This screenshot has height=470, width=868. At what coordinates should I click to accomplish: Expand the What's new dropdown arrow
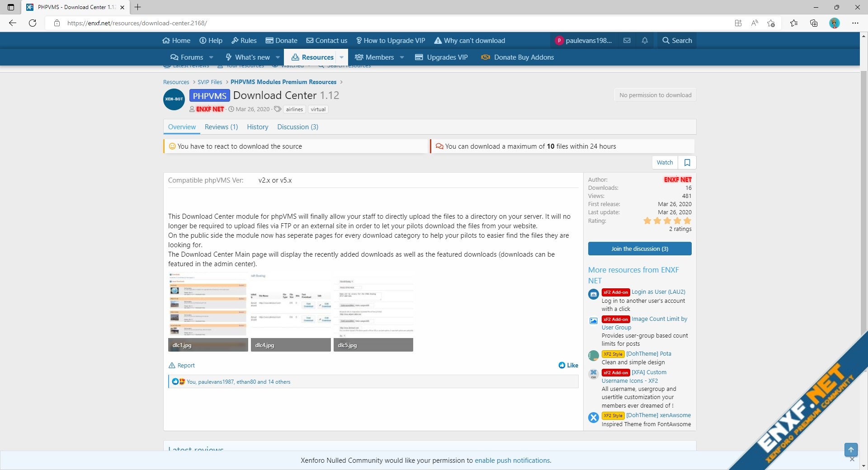click(278, 57)
